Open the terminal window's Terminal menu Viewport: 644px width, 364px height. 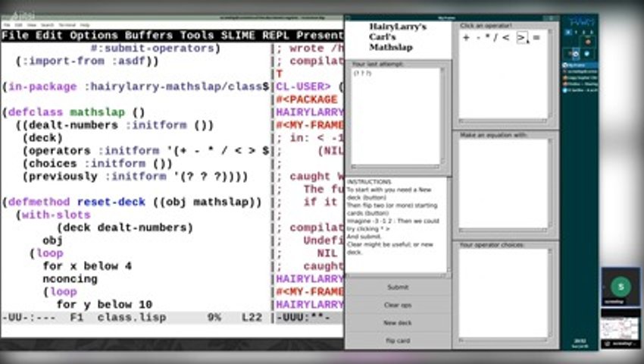[x=67, y=25]
